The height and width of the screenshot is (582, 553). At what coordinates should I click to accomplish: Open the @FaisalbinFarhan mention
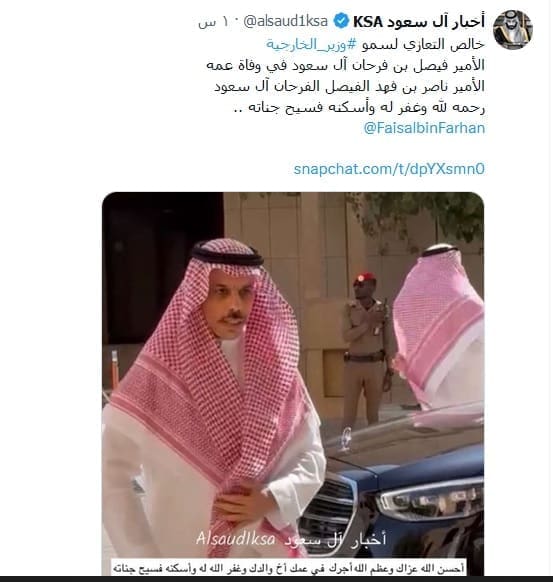point(424,128)
